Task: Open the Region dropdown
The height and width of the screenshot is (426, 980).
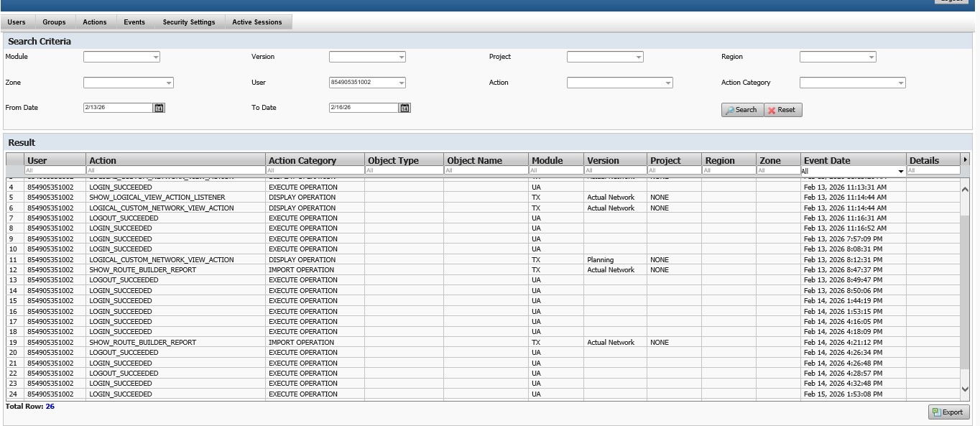Action: click(871, 57)
